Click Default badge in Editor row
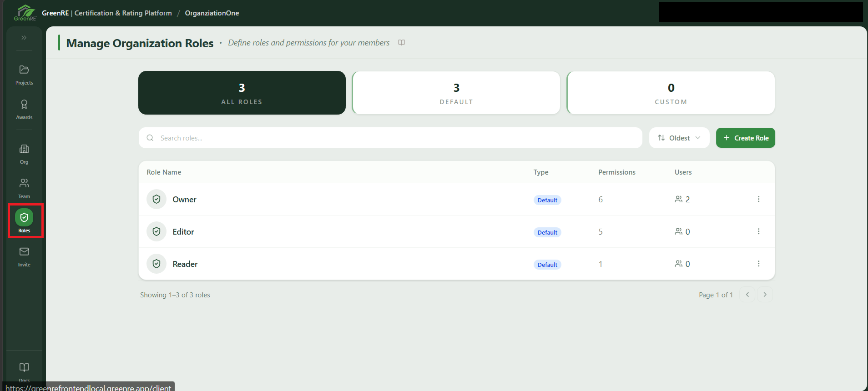Image resolution: width=868 pixels, height=391 pixels. 547,232
